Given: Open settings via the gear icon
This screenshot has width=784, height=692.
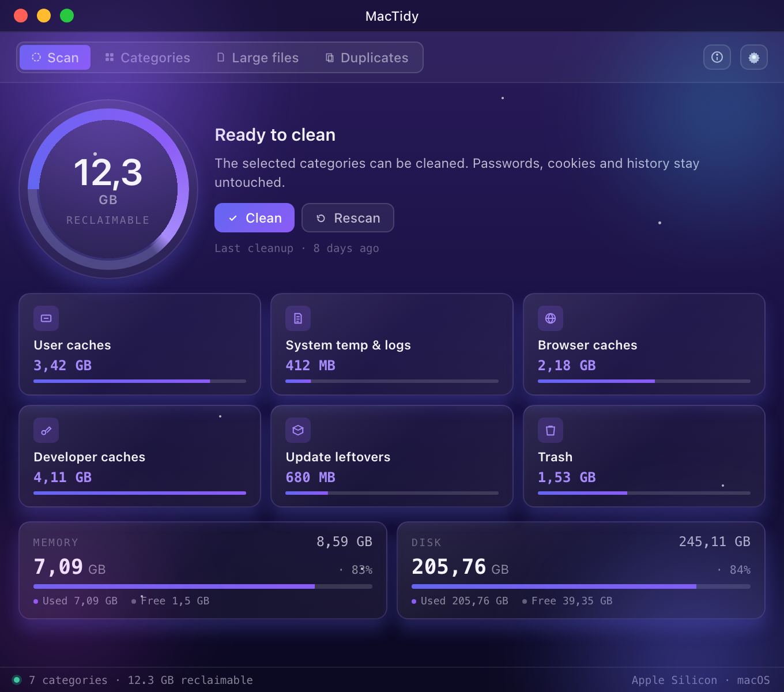Looking at the screenshot, I should (754, 57).
